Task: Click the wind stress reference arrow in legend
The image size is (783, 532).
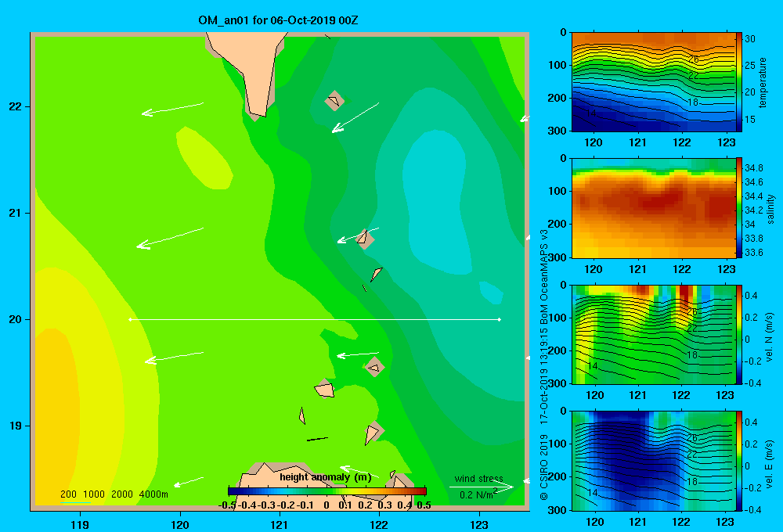Action: coord(482,487)
